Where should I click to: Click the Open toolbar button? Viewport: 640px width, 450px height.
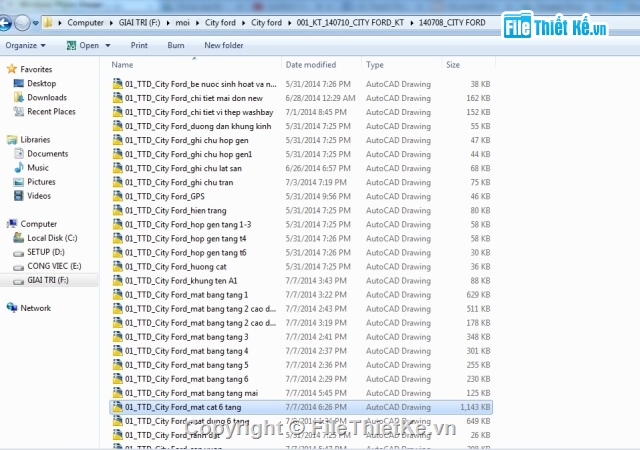[83, 45]
